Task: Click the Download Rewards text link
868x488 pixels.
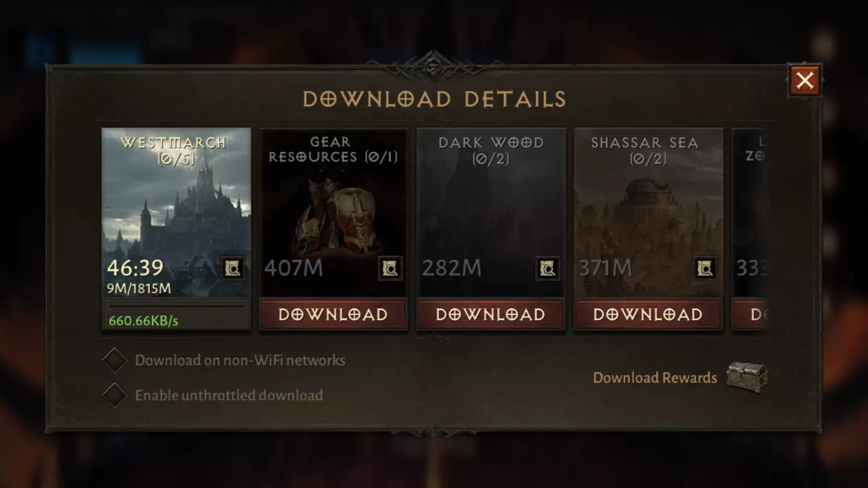Action: pos(655,378)
